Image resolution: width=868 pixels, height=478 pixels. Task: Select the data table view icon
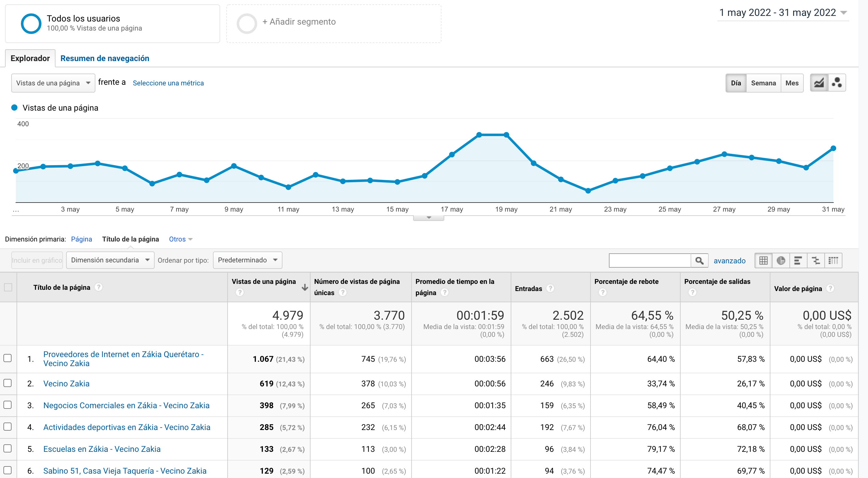[x=763, y=261]
